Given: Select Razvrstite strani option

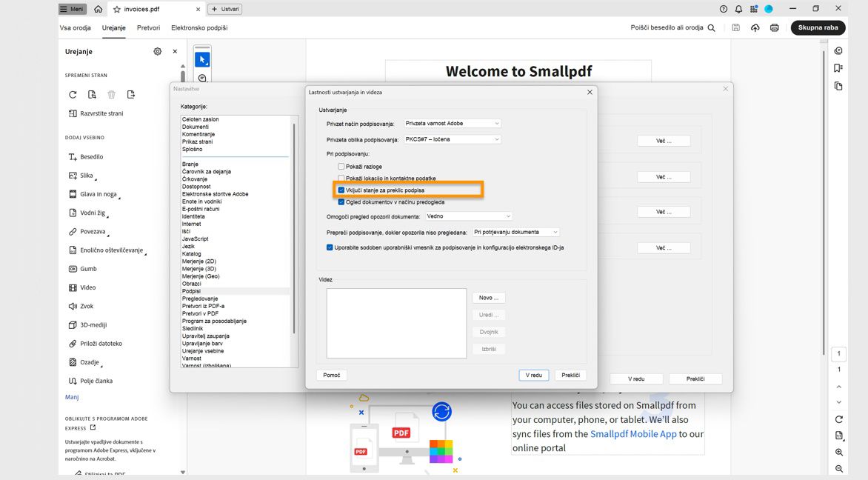Looking at the screenshot, I should coord(96,113).
